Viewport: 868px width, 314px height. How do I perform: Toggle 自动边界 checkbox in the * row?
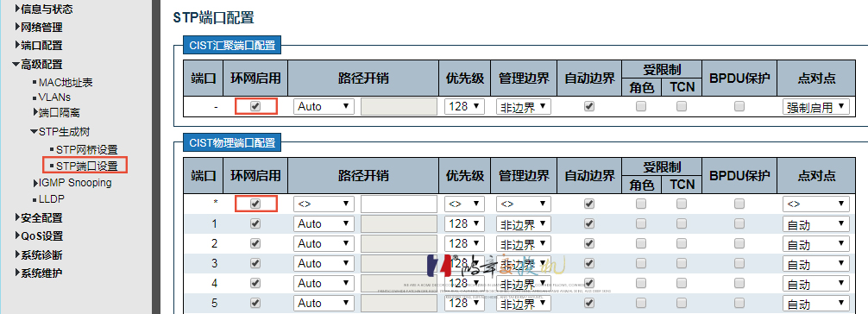[x=589, y=204]
